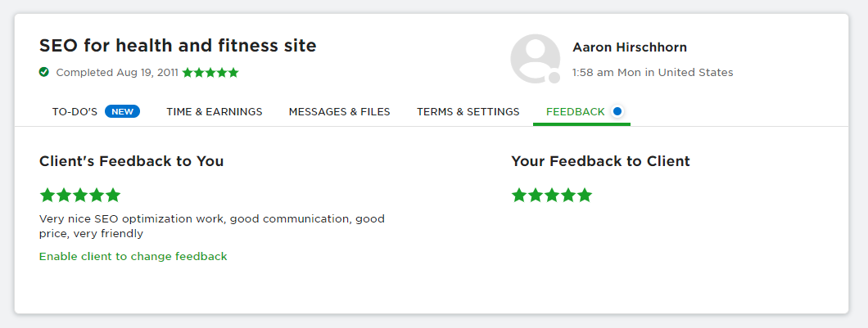868x328 pixels.
Task: Switch to the Time & Earnings tab
Action: pyautogui.click(x=214, y=111)
